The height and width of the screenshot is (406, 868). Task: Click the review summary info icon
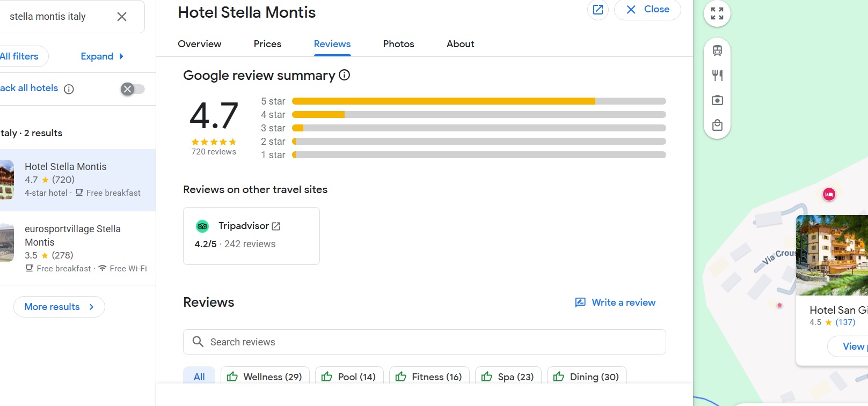[x=345, y=75]
